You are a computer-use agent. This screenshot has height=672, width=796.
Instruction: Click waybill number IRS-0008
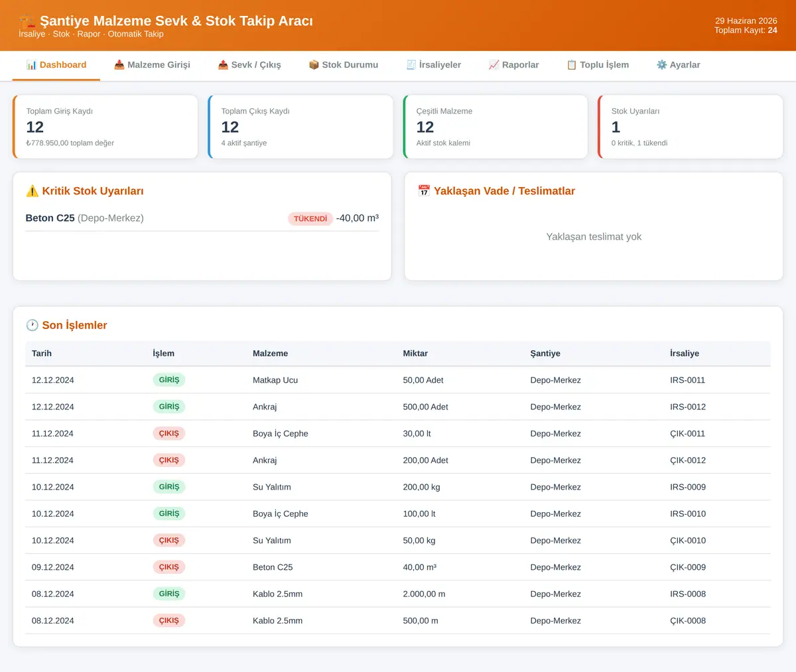[x=688, y=594]
